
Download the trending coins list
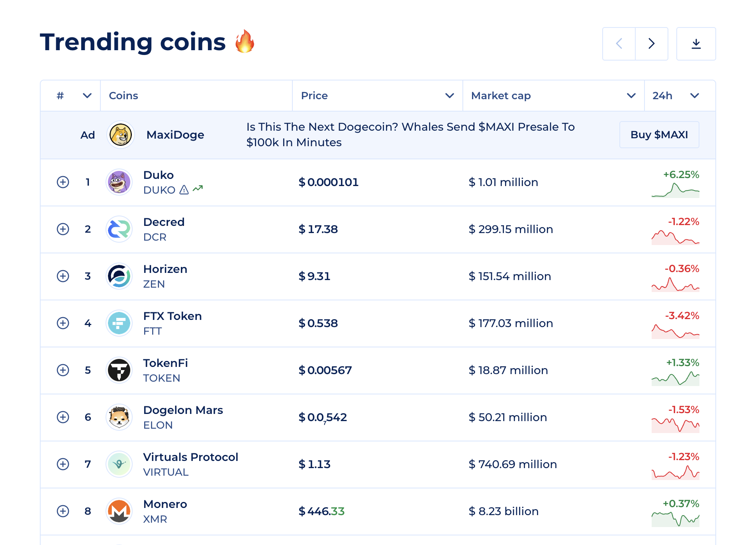[x=696, y=44]
